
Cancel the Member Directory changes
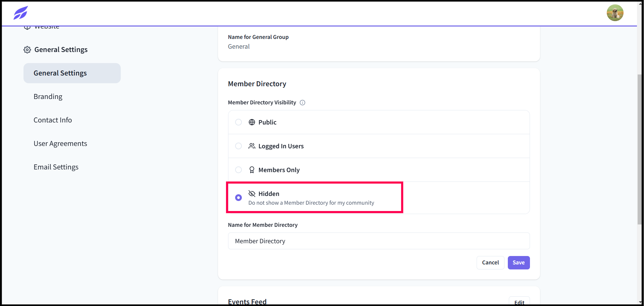pos(490,263)
